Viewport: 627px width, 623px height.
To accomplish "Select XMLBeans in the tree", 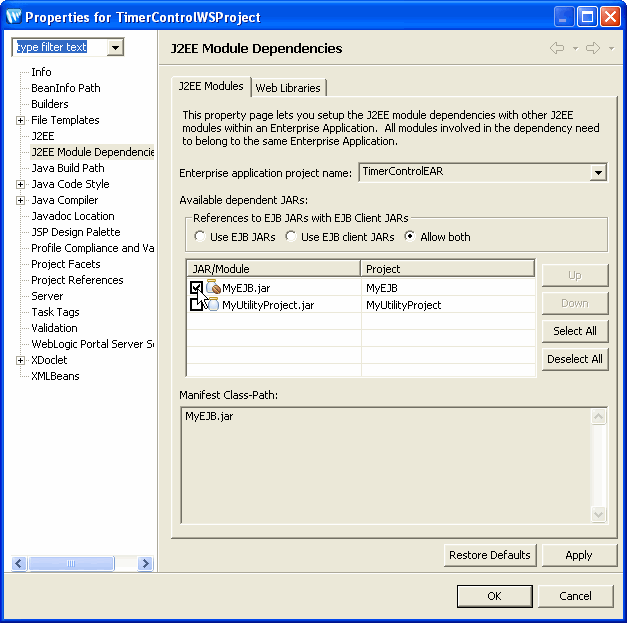I will pos(55,376).
